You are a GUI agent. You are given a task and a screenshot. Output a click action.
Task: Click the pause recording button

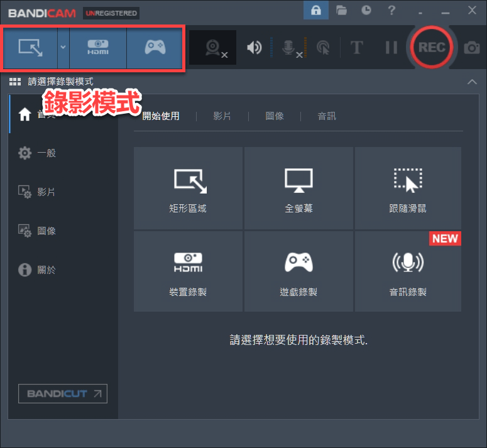click(391, 48)
